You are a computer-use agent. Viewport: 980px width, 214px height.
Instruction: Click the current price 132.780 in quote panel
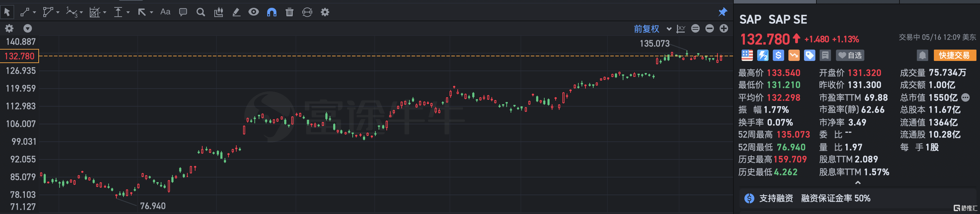765,39
